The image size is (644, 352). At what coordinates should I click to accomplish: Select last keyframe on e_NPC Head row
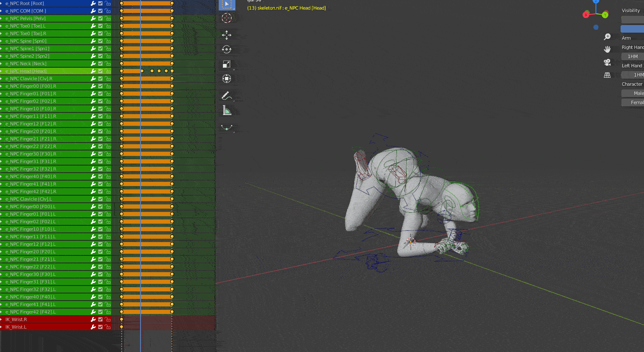172,71
